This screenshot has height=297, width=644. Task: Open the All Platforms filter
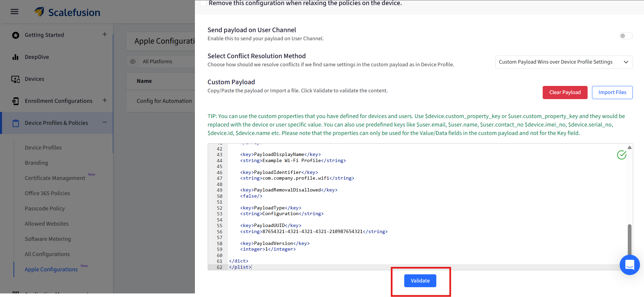pos(157,62)
